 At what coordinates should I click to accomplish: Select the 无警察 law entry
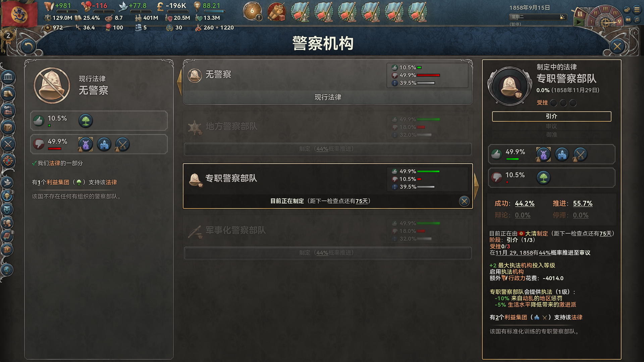[328, 82]
